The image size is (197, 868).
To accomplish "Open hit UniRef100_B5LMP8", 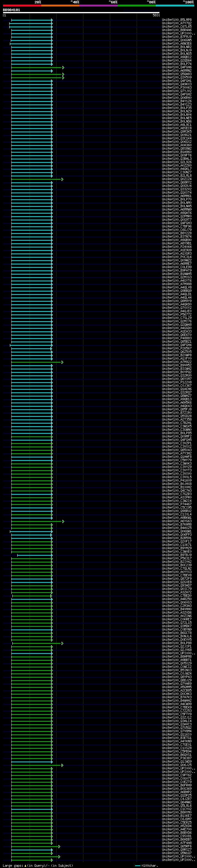I will (177, 20).
